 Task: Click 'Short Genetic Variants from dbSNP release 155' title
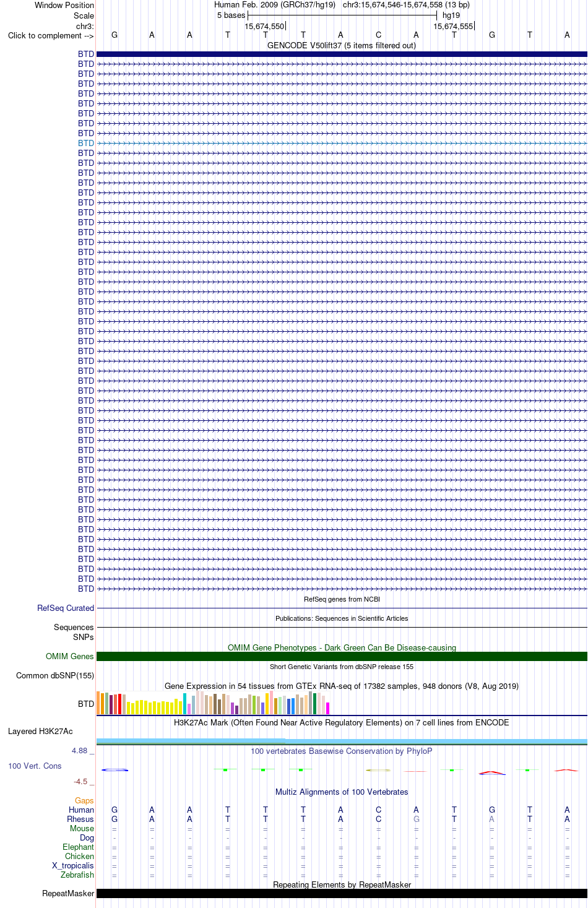pos(342,667)
